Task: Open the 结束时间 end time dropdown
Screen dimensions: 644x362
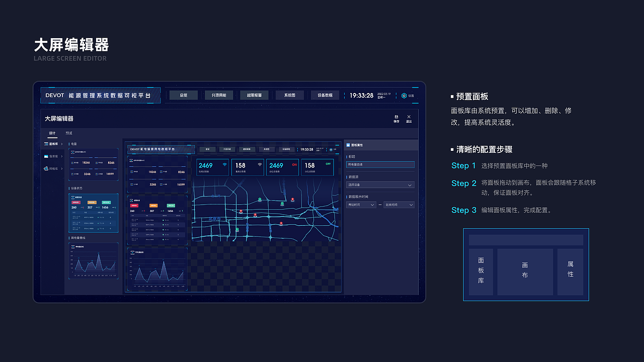Action: [x=399, y=205]
